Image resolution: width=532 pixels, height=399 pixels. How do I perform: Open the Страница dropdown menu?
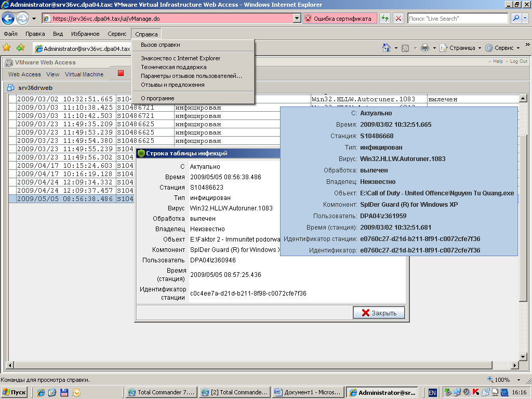pyautogui.click(x=461, y=48)
